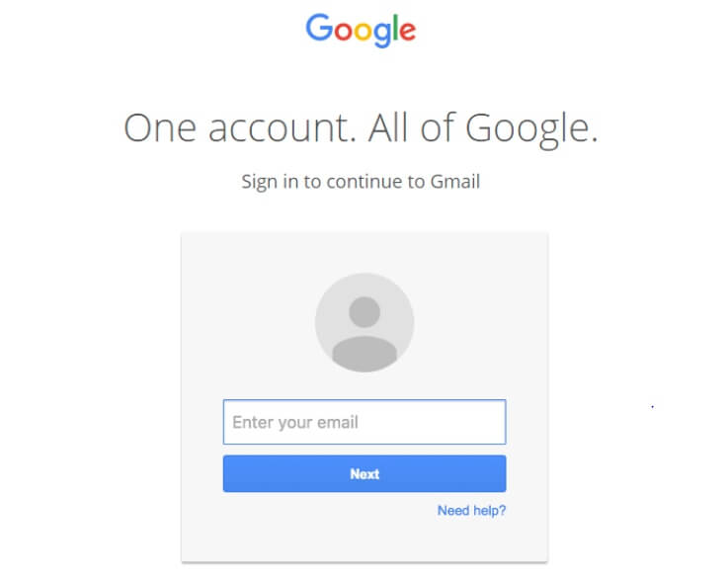728x576 pixels.
Task: Open the "Need help?" link
Action: [x=471, y=511]
